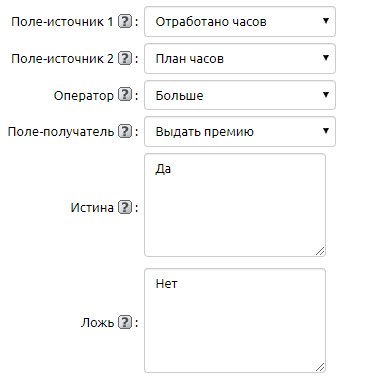Image resolution: width=370 pixels, height=387 pixels.
Task: Click the arrow on Поле-получатель select
Action: (326, 131)
